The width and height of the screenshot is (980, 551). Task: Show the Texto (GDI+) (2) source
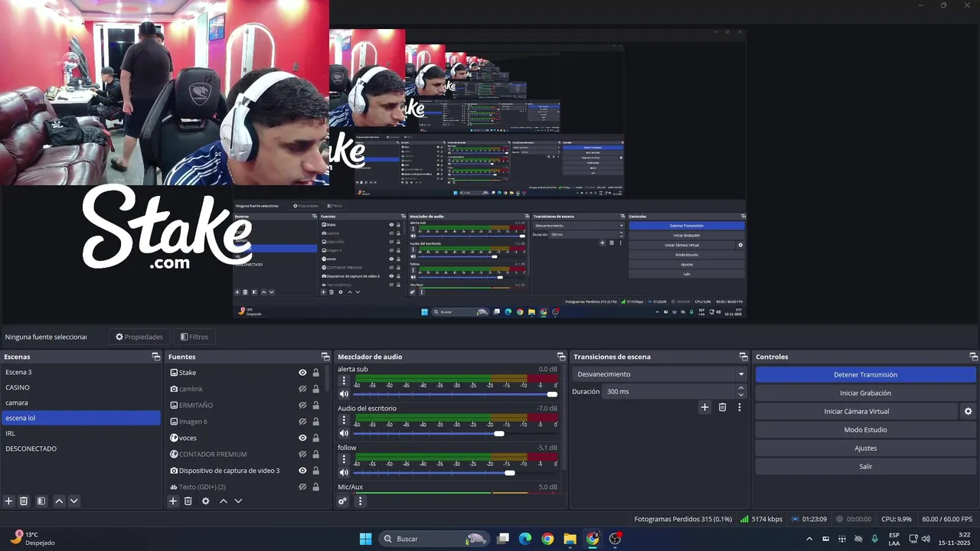302,487
